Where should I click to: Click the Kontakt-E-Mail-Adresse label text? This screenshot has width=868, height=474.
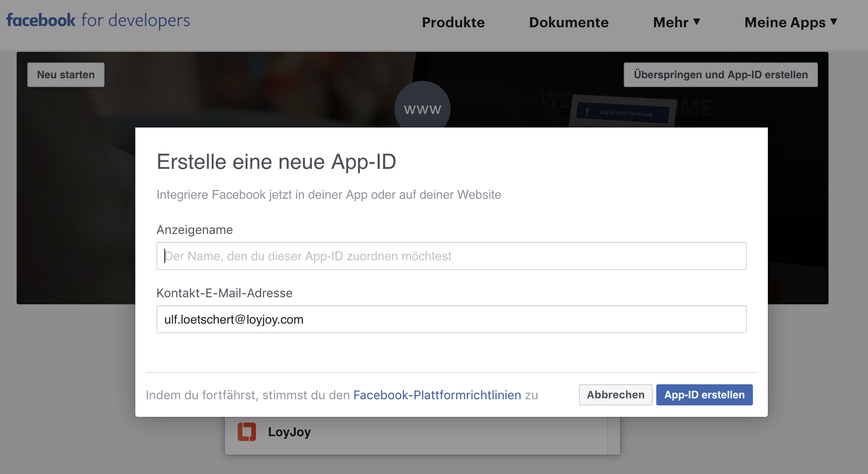(x=224, y=293)
